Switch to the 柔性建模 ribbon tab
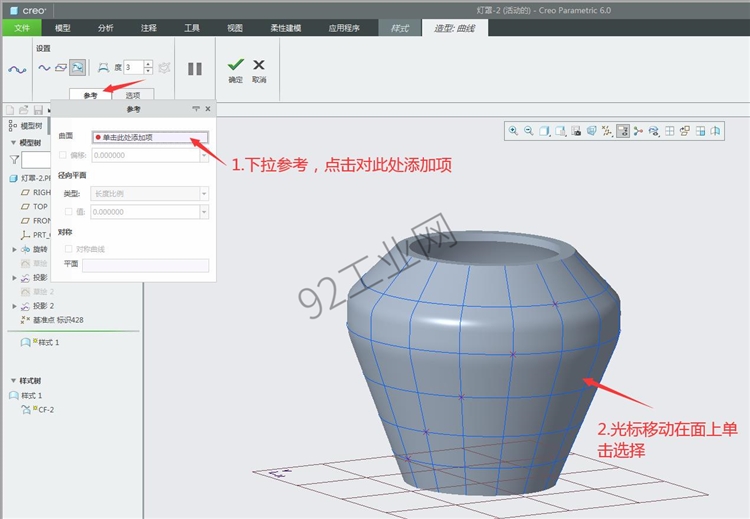The image size is (750, 519). pyautogui.click(x=286, y=28)
